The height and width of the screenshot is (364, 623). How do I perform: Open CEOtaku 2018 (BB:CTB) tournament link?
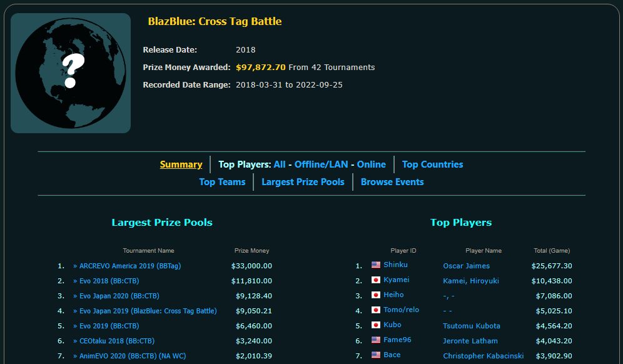116,341
